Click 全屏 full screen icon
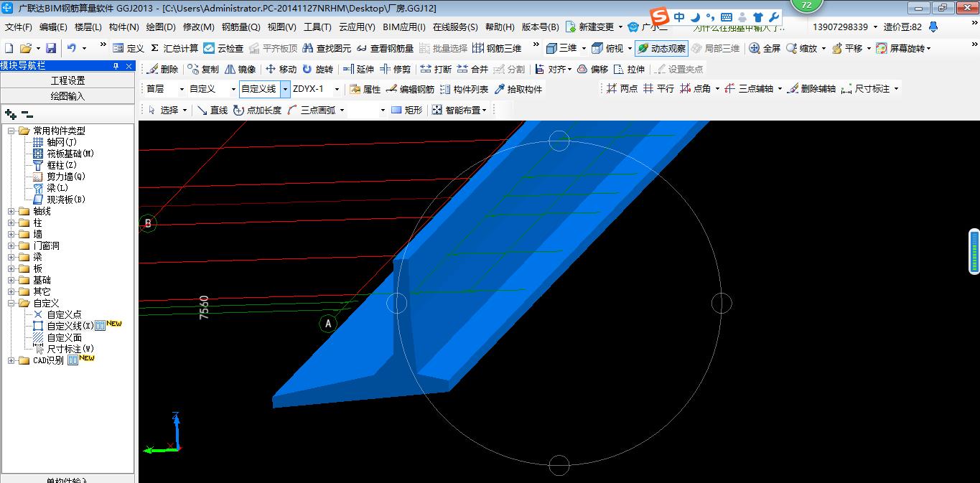The image size is (980, 483). pyautogui.click(x=765, y=48)
